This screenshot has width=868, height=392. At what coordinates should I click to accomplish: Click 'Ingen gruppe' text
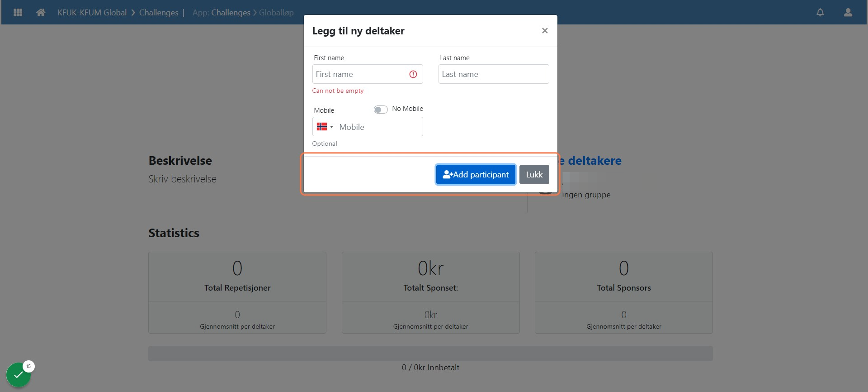(x=586, y=195)
